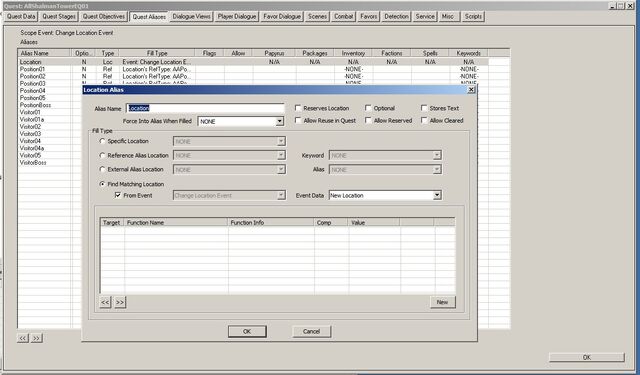Enable the Reserves Location checkbox

point(298,108)
